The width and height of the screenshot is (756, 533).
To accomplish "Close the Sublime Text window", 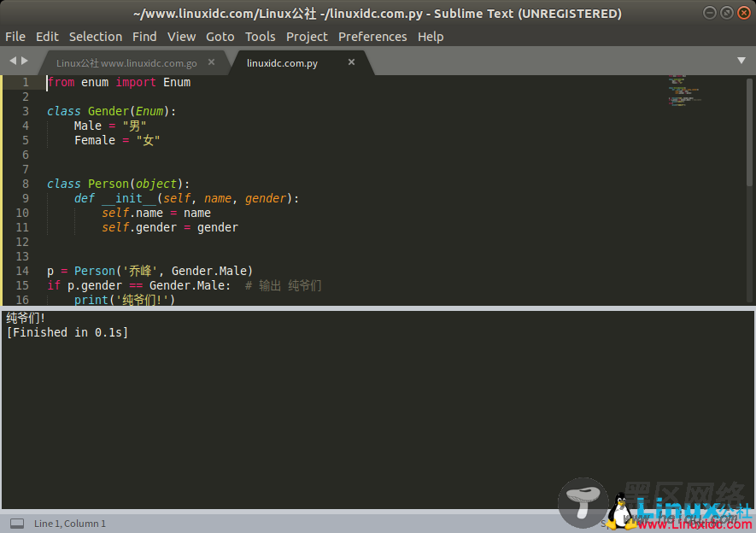I will [x=744, y=13].
